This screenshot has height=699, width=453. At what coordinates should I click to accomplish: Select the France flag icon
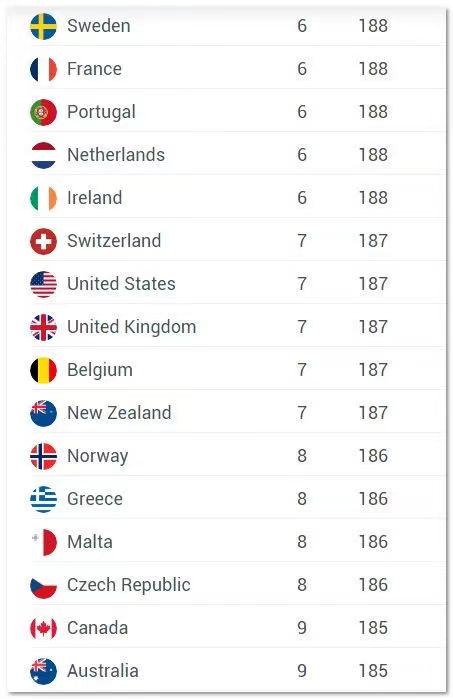coord(43,69)
